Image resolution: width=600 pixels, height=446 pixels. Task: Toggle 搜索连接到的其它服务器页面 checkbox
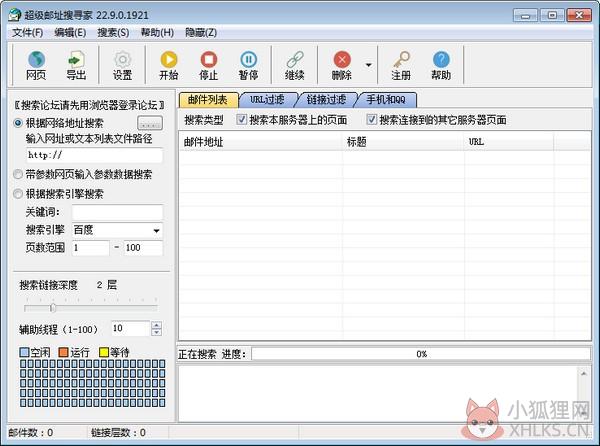pos(372,119)
